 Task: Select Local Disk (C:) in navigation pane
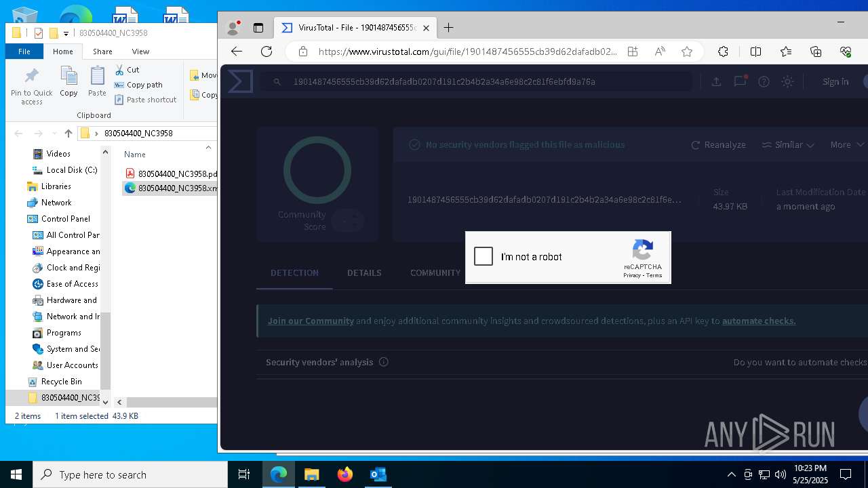click(x=65, y=170)
